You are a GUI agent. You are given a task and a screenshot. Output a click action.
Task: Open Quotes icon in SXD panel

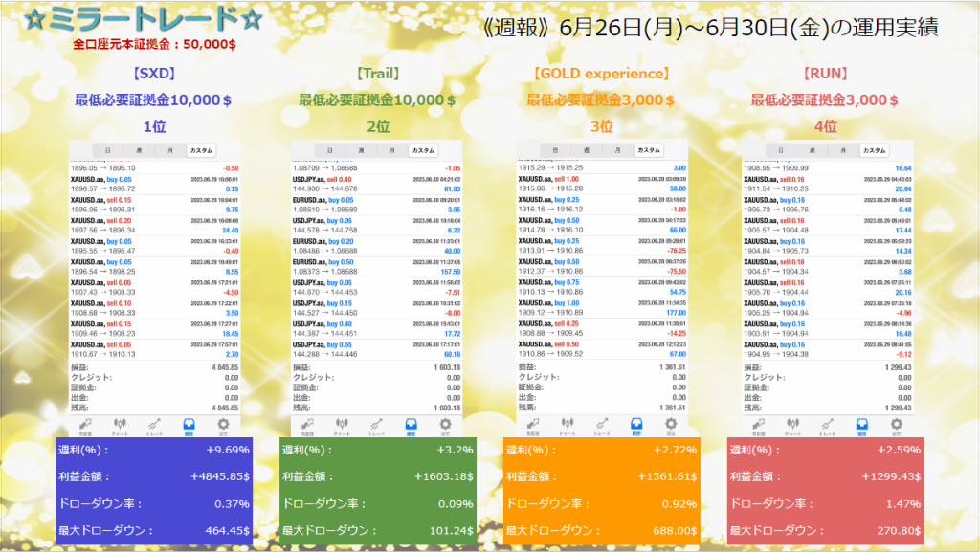[85, 423]
